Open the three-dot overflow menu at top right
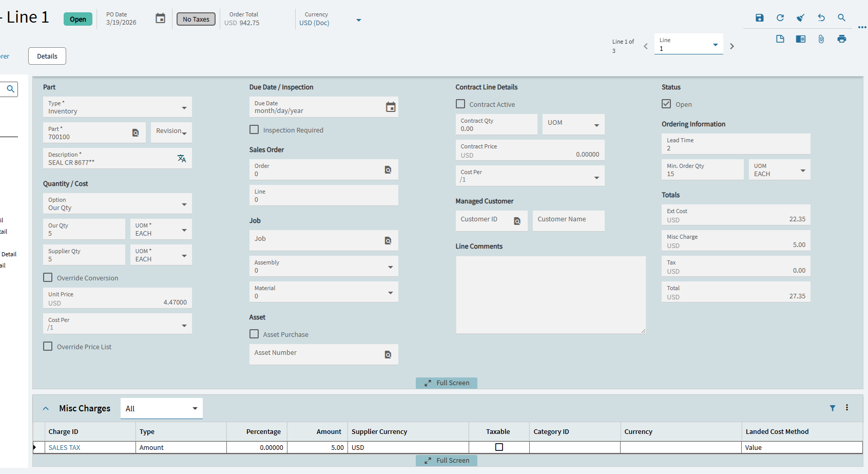Image resolution: width=868 pixels, height=474 pixels. [x=862, y=27]
